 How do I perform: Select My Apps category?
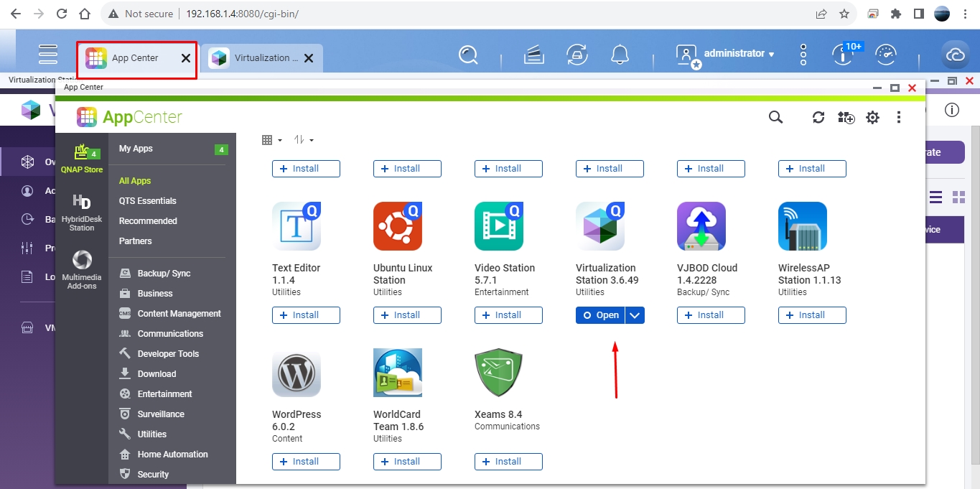click(x=172, y=149)
